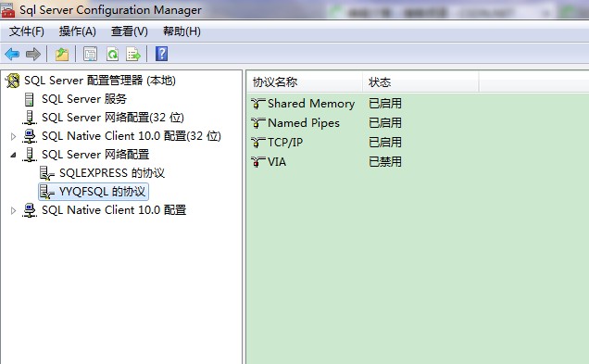This screenshot has height=364, width=589.
Task: Click the SQLEXPRESS 的协议 node icon
Action: tap(47, 173)
